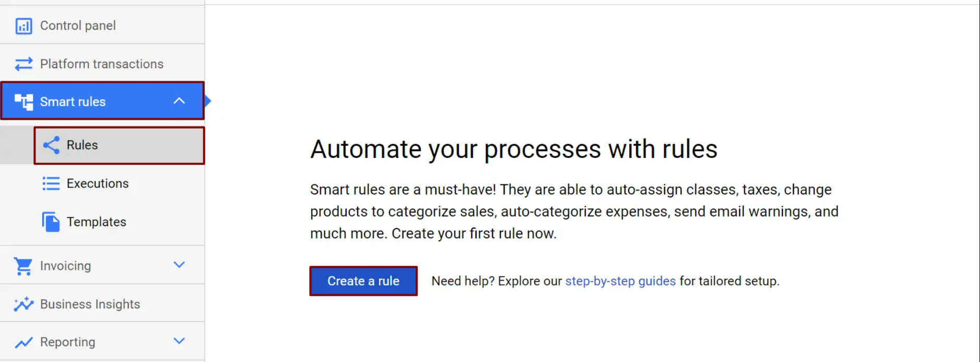The width and height of the screenshot is (980, 362).
Task: Click the Smart rules flow icon
Action: [x=23, y=102]
